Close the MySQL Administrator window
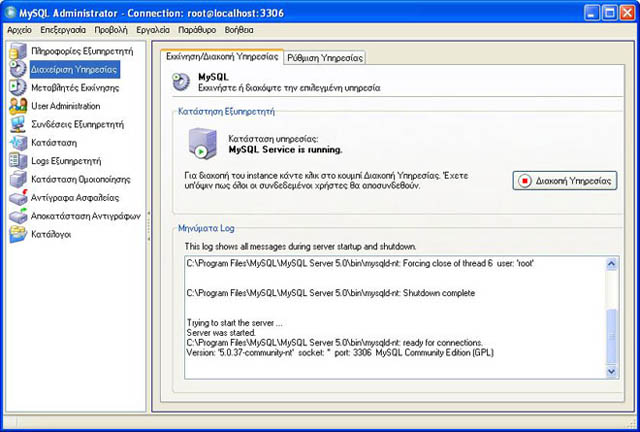This screenshot has width=640, height=432. [627, 13]
